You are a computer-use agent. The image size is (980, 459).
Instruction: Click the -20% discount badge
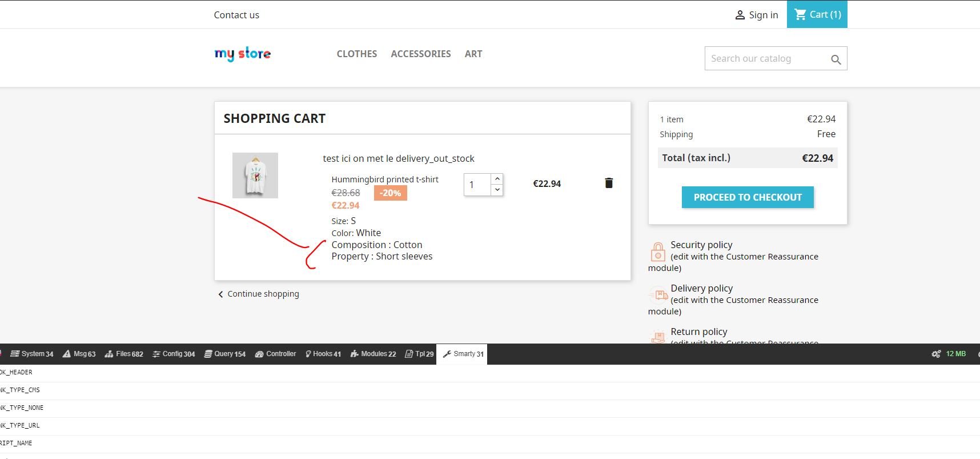click(x=391, y=193)
